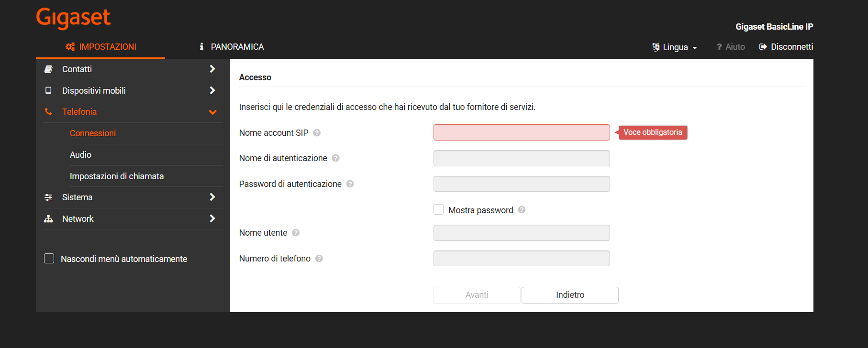Collapse the Telefonia menu section
This screenshot has width=868, height=348.
212,111
